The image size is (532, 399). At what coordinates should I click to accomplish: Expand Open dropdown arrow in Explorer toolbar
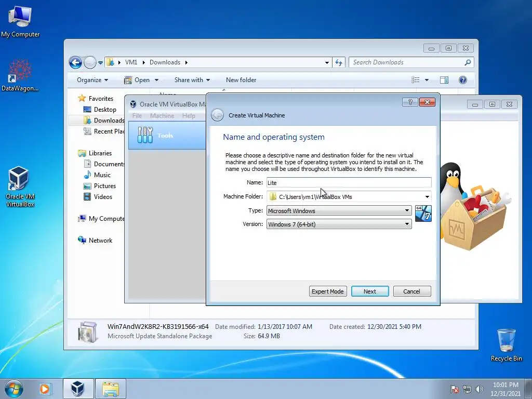tap(156, 80)
